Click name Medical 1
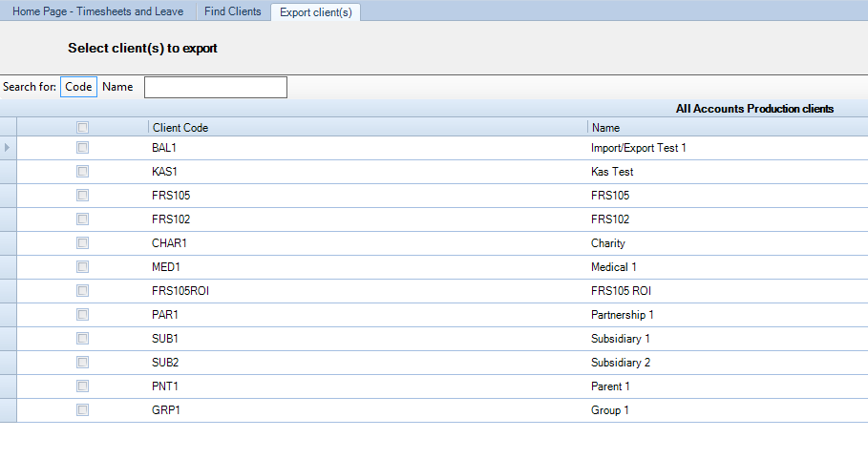868x459 pixels. pyautogui.click(x=614, y=267)
